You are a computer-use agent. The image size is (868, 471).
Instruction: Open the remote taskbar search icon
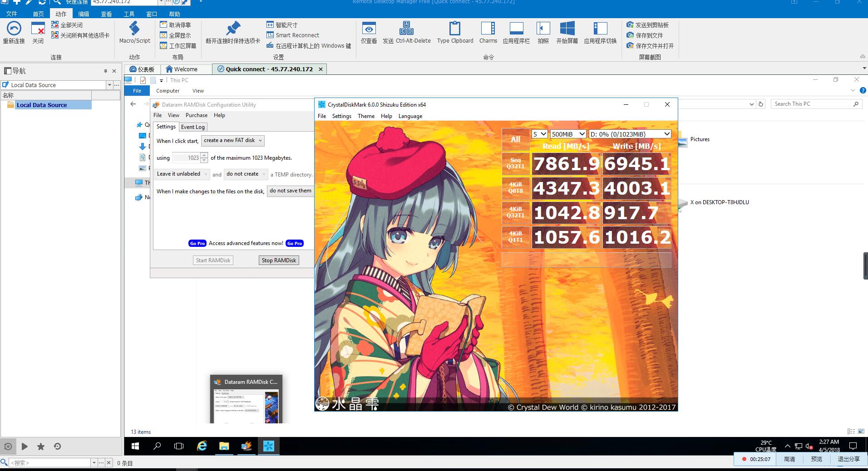click(x=157, y=446)
